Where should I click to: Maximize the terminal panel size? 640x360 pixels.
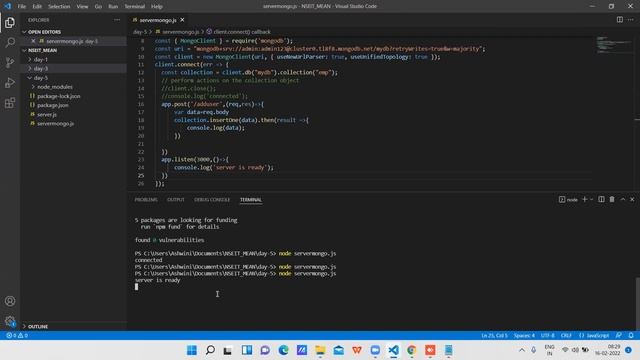[x=622, y=199]
